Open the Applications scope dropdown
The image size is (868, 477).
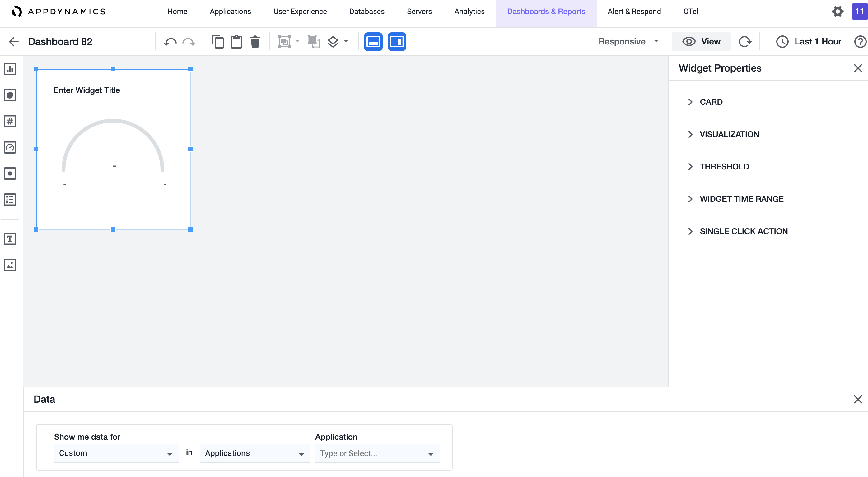255,453
